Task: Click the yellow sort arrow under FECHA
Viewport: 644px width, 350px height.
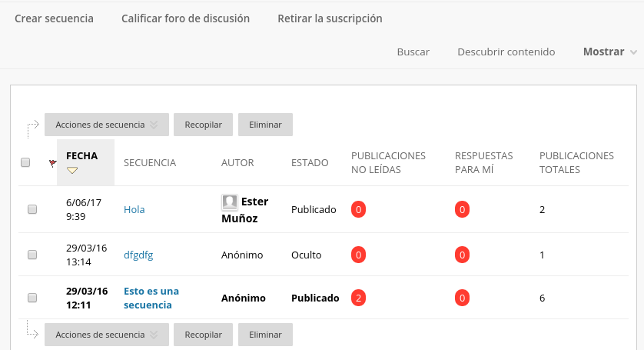Action: click(x=72, y=170)
